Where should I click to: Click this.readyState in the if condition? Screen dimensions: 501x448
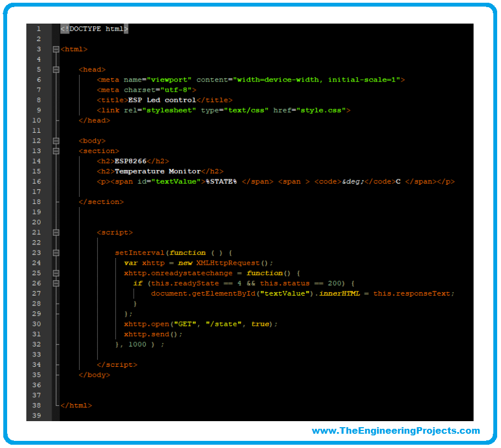185,283
